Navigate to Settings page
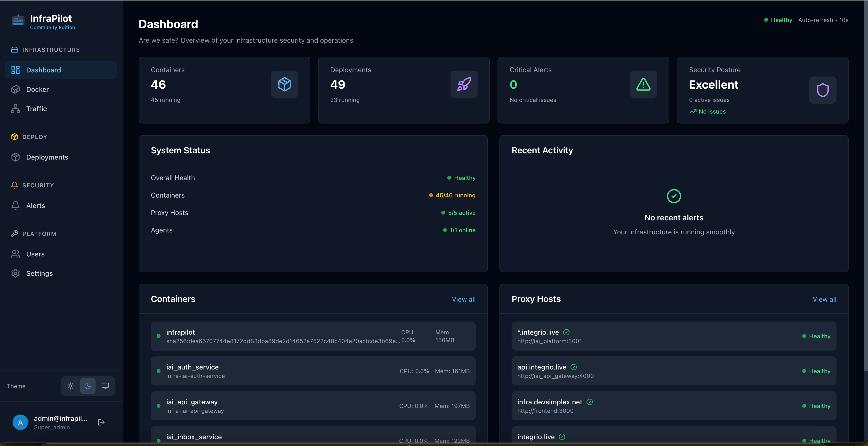 click(39, 273)
